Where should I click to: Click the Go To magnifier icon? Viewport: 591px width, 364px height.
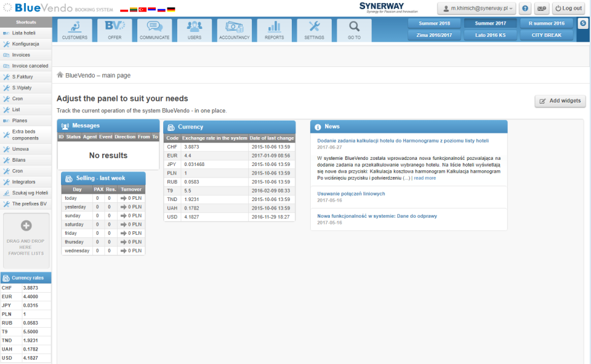tap(355, 30)
